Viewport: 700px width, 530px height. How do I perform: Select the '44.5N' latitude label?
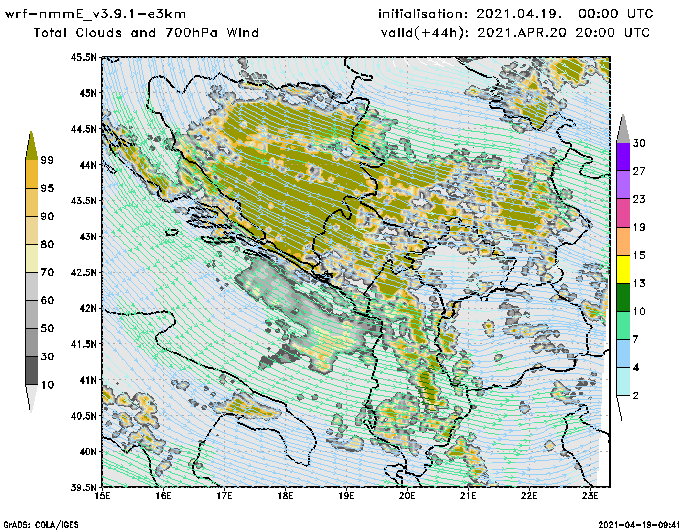tap(83, 129)
